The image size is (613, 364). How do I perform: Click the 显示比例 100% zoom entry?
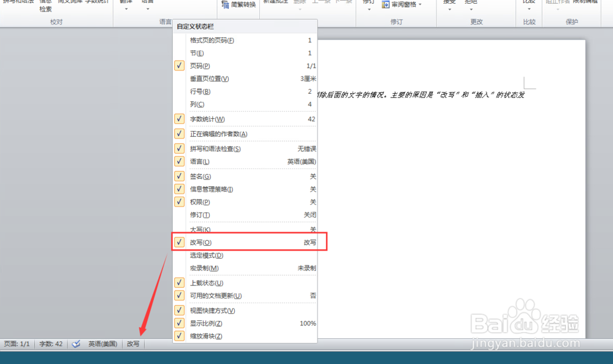click(208, 323)
